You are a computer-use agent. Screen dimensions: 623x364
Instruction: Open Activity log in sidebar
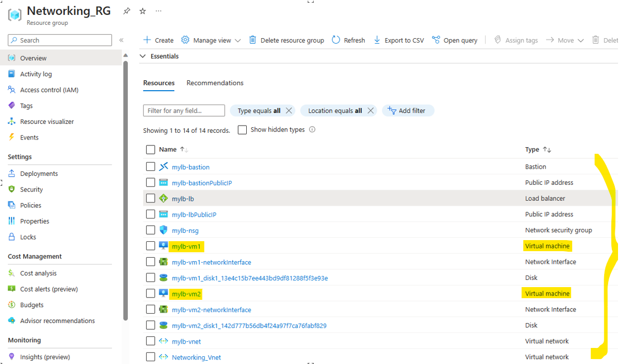point(36,74)
